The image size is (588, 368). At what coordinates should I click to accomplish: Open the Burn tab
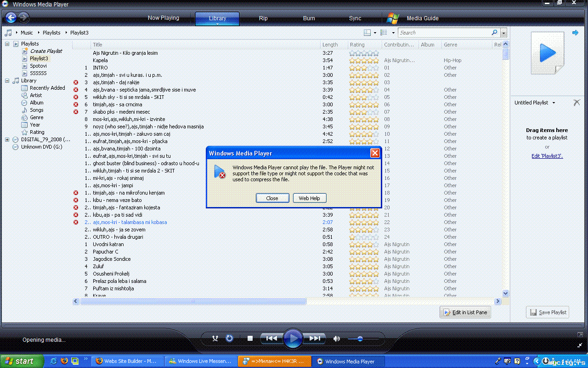tap(309, 18)
